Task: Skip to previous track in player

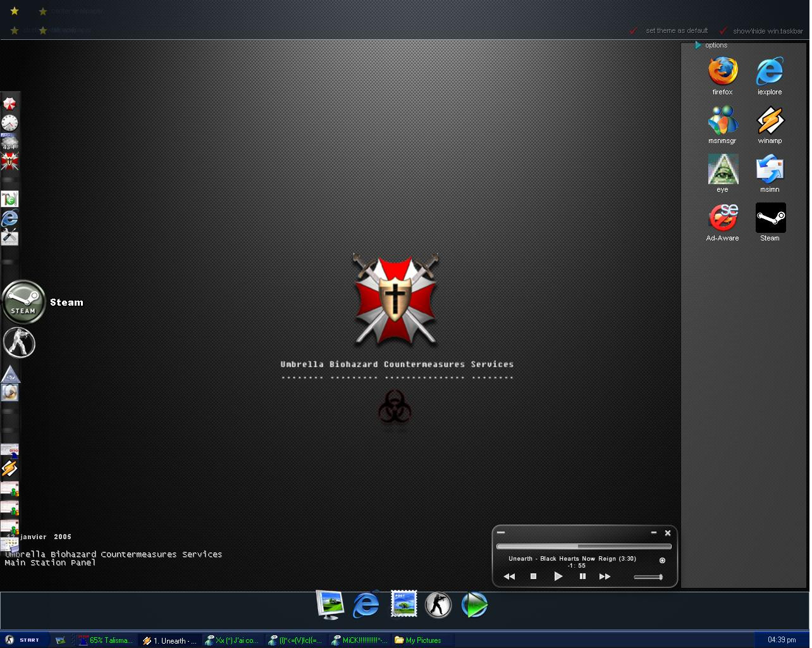Action: (x=509, y=576)
